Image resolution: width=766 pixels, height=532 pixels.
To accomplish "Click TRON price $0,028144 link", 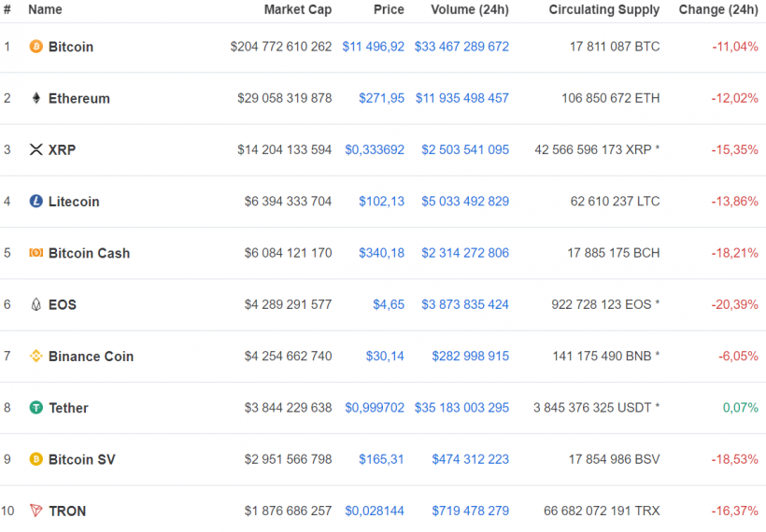I will pos(375,511).
